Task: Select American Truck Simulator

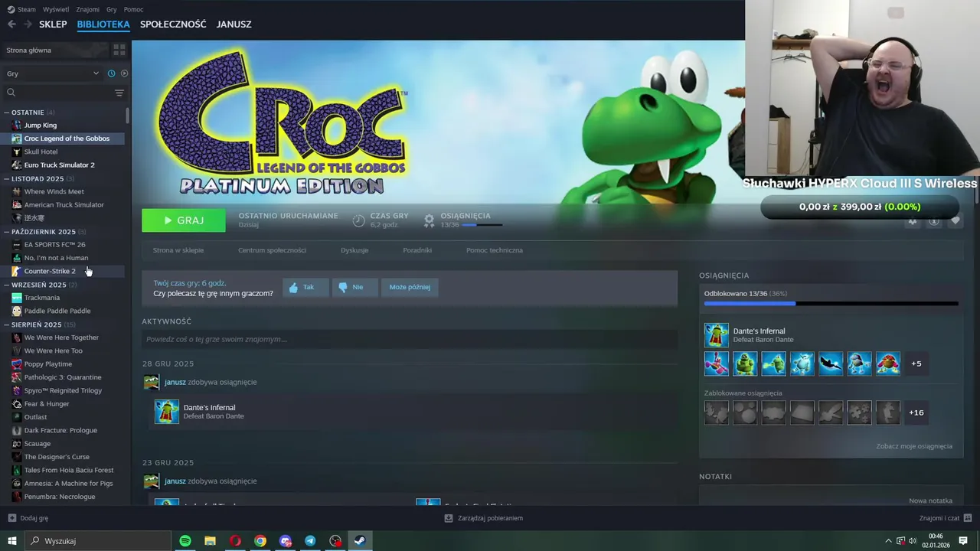Action: click(x=65, y=205)
